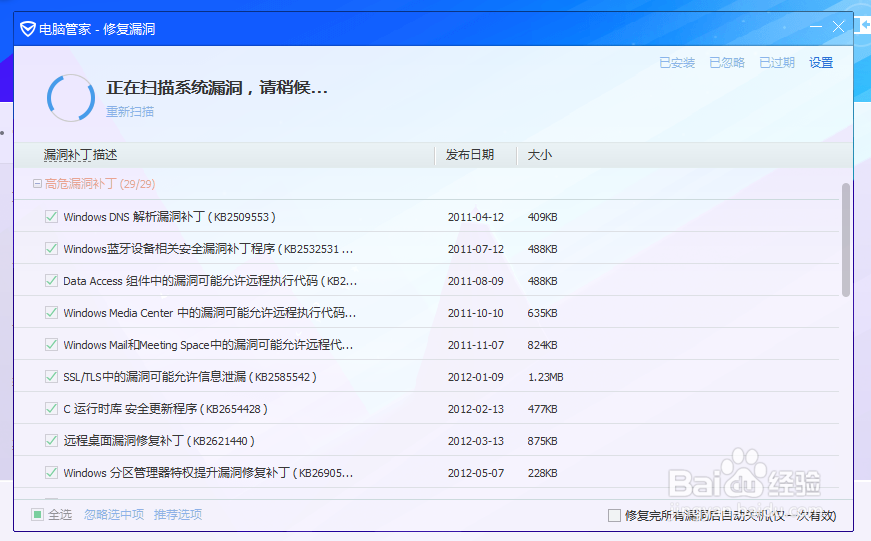Sort by 大小 column header
This screenshot has height=541, width=871.
point(539,155)
